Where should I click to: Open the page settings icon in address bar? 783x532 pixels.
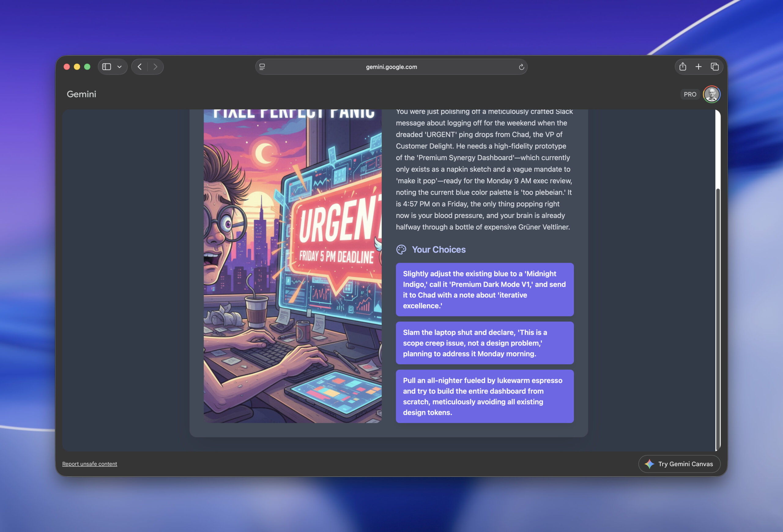point(262,67)
